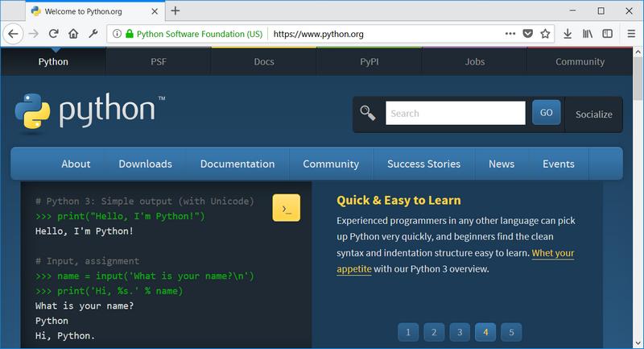644x349 pixels.
Task: Show site information (i) icon
Action: tap(117, 34)
